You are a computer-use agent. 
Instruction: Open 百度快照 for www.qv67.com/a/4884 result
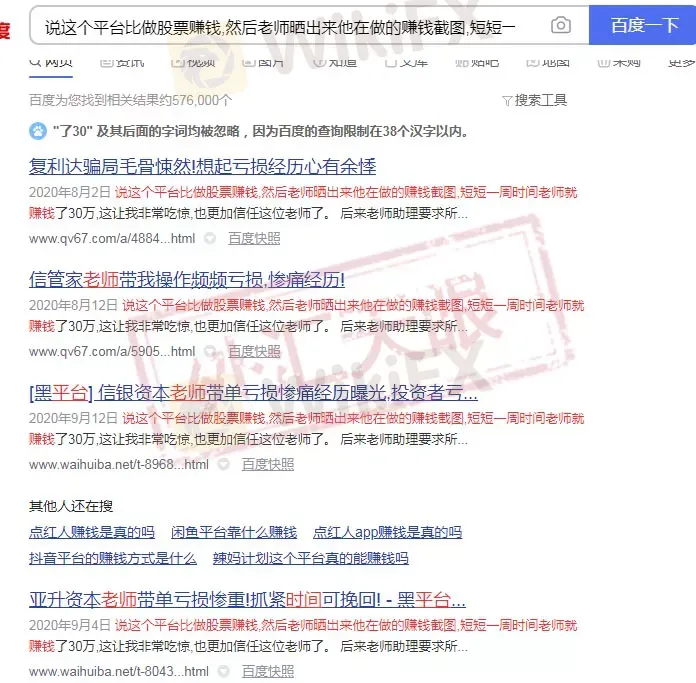point(254,239)
